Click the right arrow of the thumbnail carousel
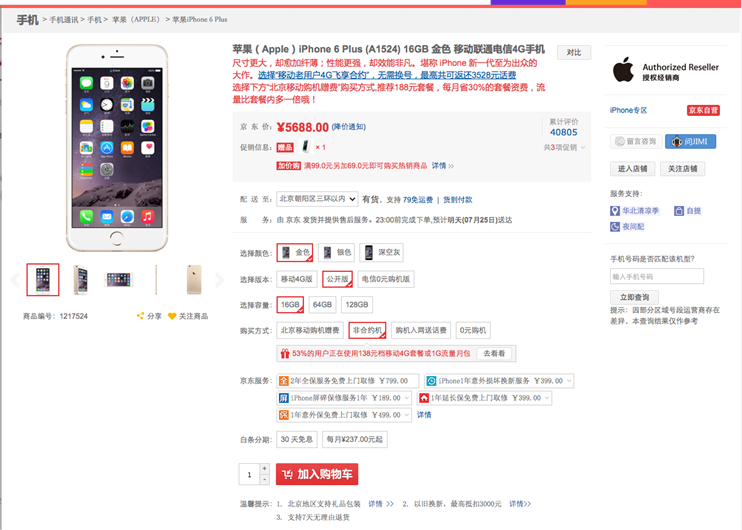 [x=219, y=280]
